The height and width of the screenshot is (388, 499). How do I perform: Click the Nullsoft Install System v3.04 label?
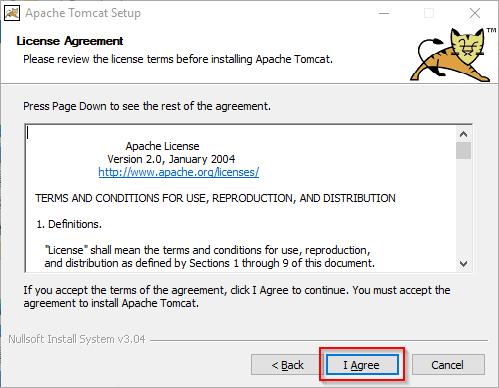(77, 339)
